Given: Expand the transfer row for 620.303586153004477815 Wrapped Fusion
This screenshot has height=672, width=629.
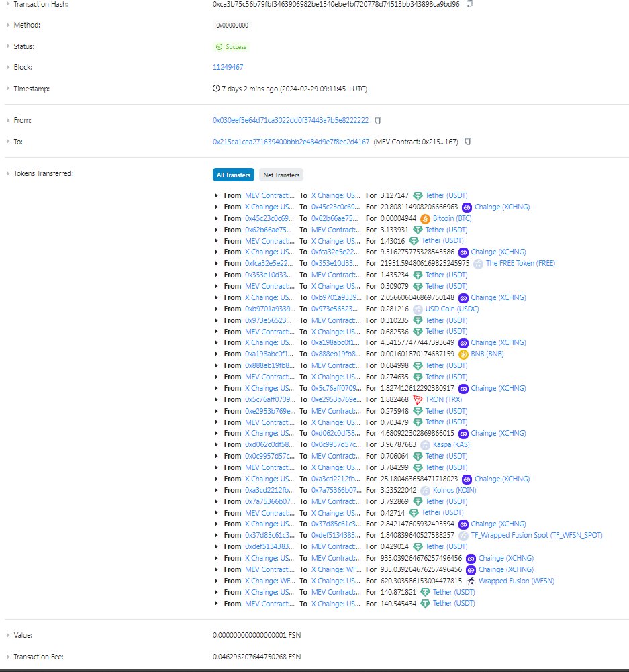Looking at the screenshot, I should coord(216,581).
